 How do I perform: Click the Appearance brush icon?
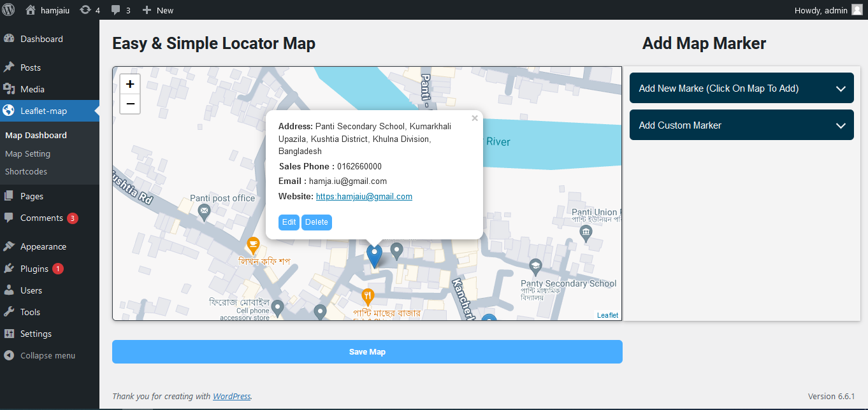(9, 246)
